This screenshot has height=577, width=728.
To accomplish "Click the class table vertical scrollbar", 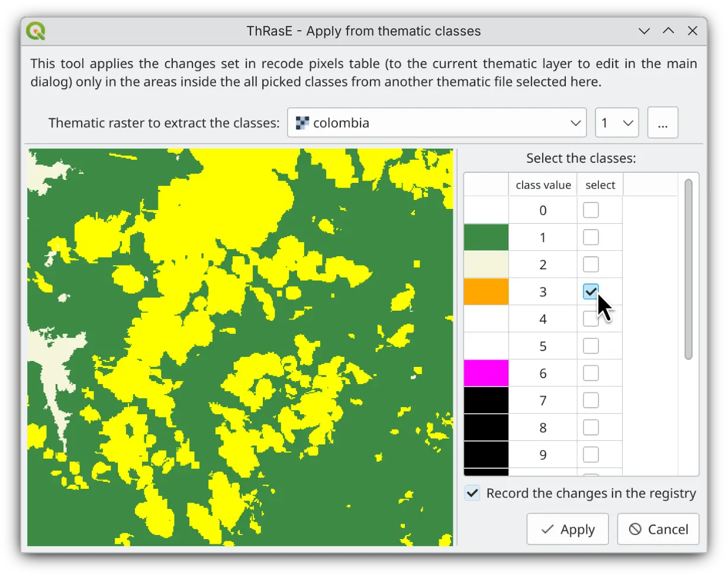I will [x=688, y=270].
